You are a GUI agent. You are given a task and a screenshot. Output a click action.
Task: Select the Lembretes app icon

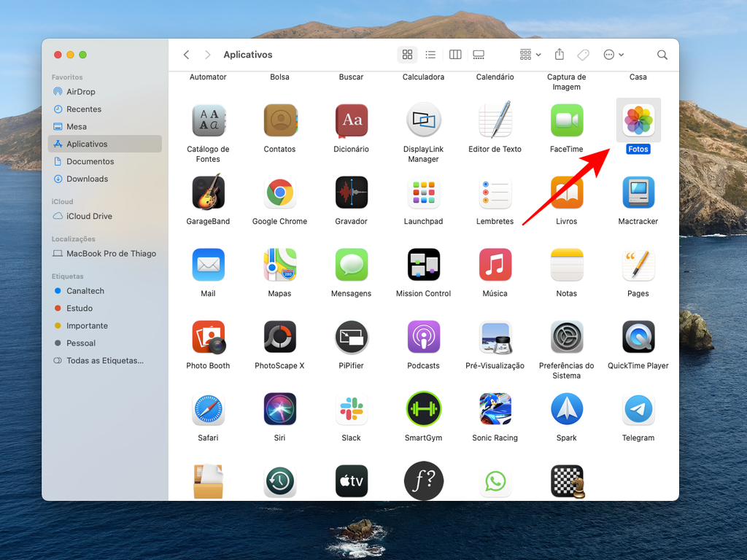click(x=495, y=192)
